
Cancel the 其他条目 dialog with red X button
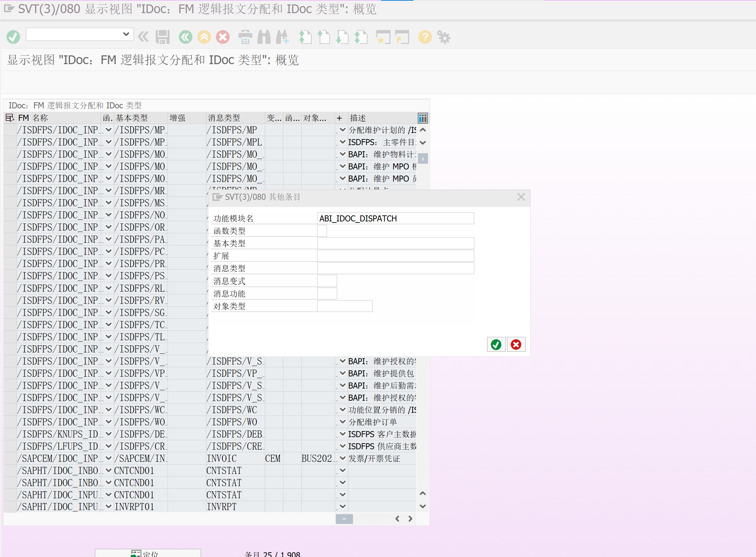click(516, 344)
